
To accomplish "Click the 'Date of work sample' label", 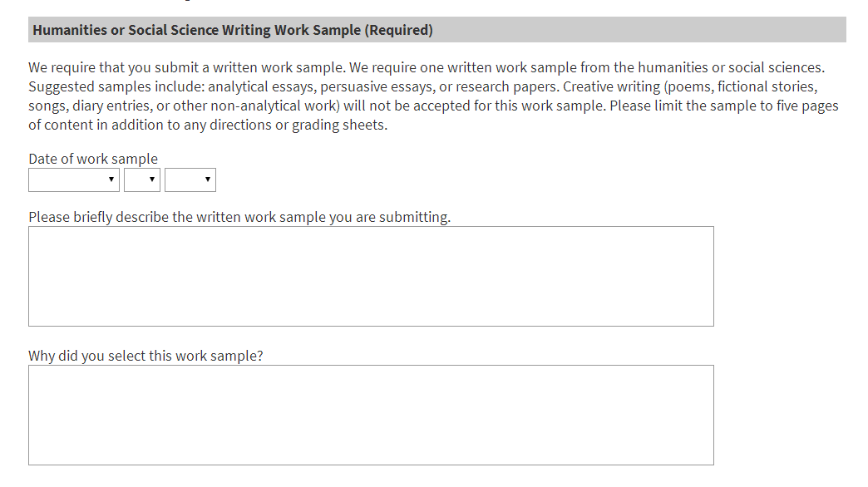I will point(93,159).
